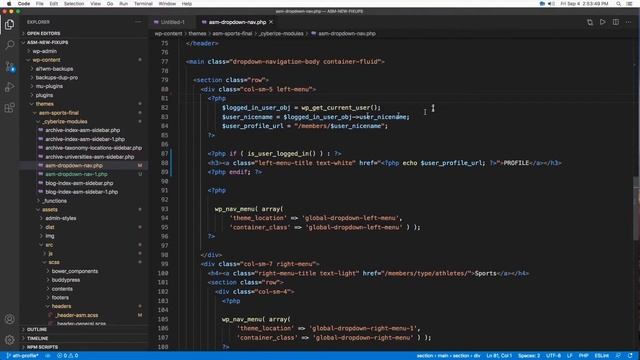The image size is (640, 360).
Task: Click the Explorer more actions ellipsis
Action: (139, 22)
